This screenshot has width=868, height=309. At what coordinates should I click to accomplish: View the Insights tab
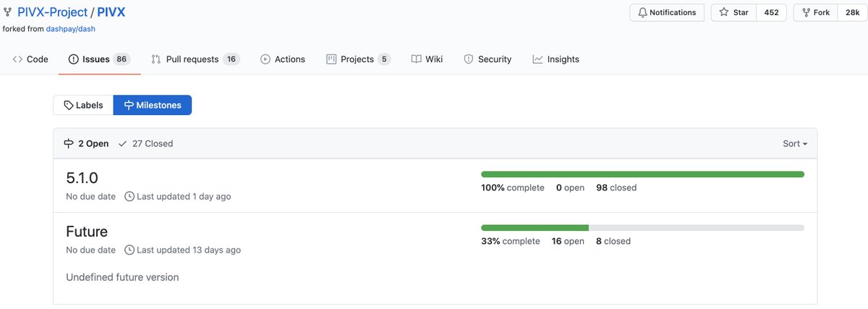(556, 59)
